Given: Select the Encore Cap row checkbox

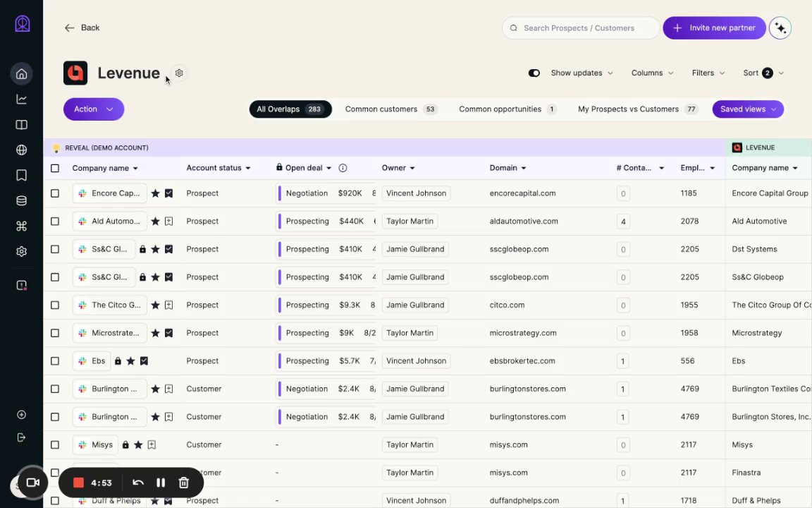Looking at the screenshot, I should tap(55, 193).
